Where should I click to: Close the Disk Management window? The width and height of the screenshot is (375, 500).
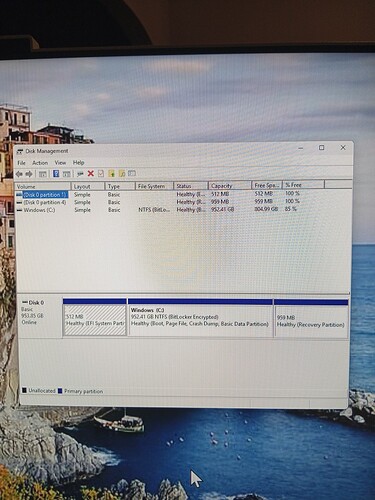click(x=343, y=147)
